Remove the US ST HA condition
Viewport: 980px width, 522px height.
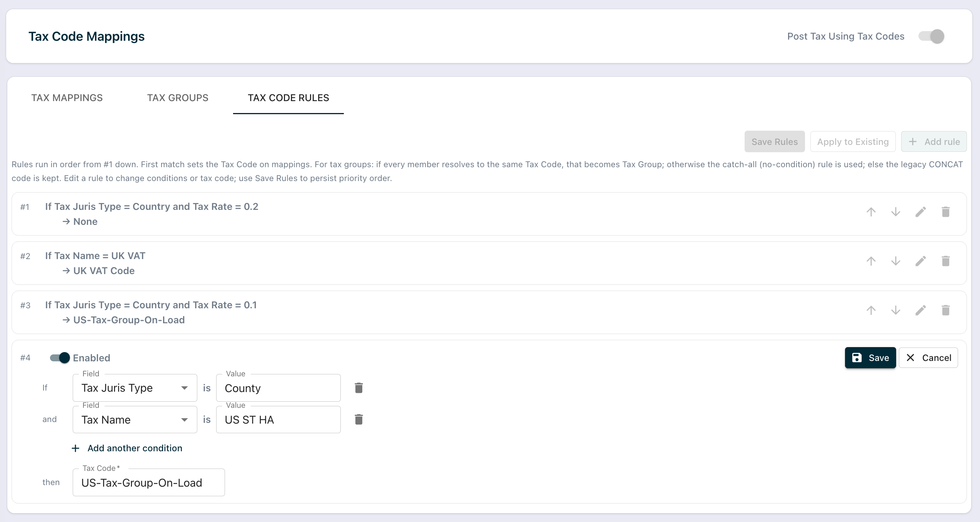(x=358, y=419)
